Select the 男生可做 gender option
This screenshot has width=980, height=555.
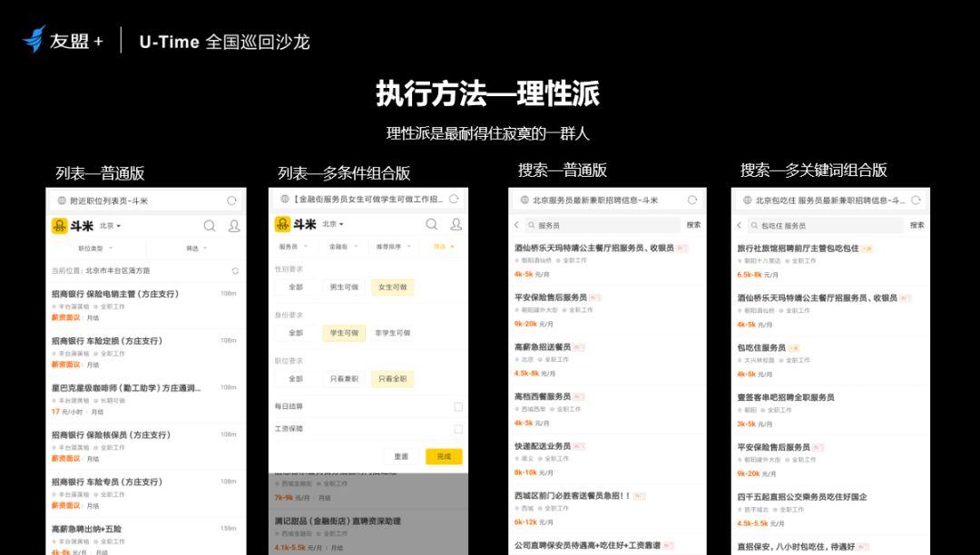pyautogui.click(x=343, y=287)
